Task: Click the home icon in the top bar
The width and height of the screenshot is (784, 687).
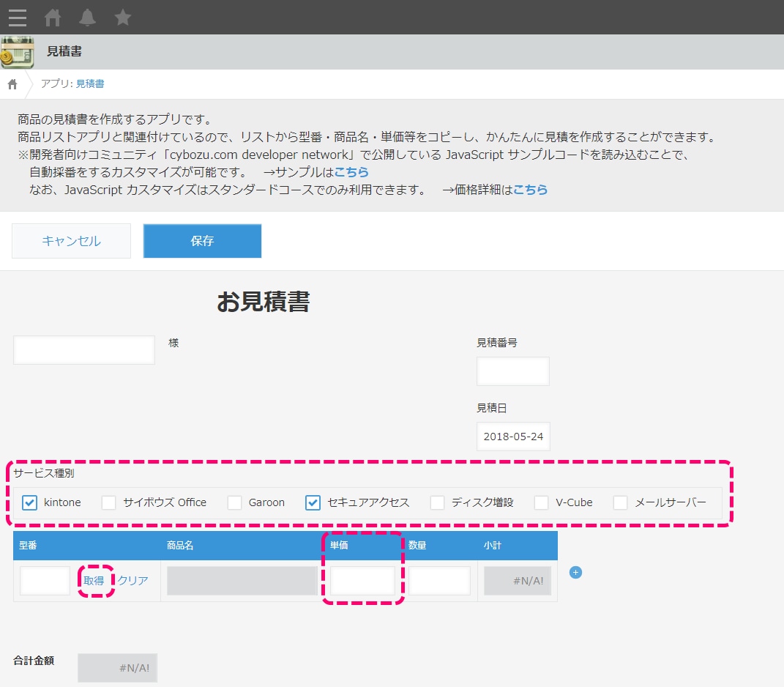Action: point(52,18)
